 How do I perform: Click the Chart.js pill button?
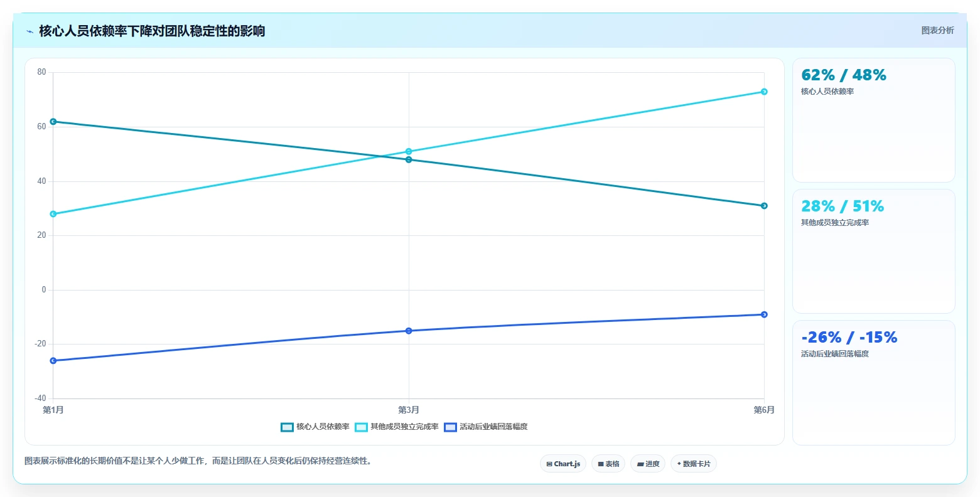click(x=563, y=464)
